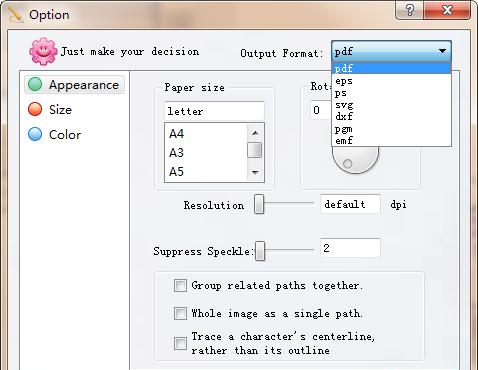Select the red Size circle icon
The width and height of the screenshot is (478, 370).
point(35,109)
